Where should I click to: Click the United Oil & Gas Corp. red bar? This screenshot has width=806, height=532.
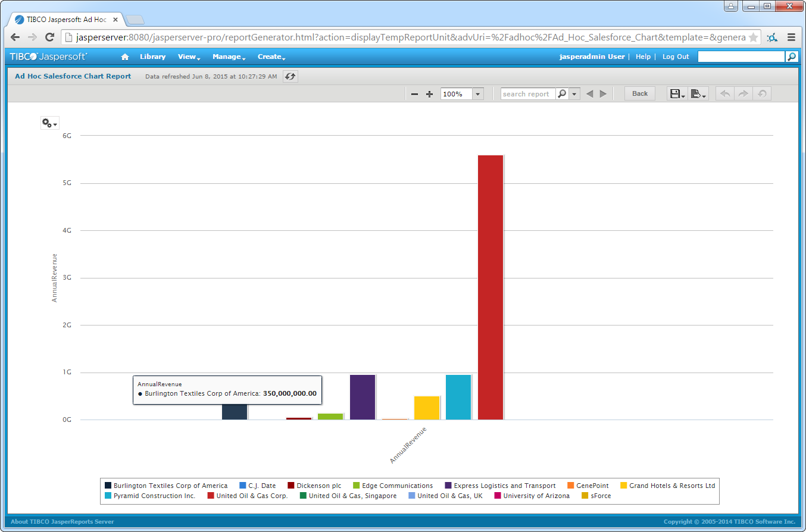(x=491, y=287)
